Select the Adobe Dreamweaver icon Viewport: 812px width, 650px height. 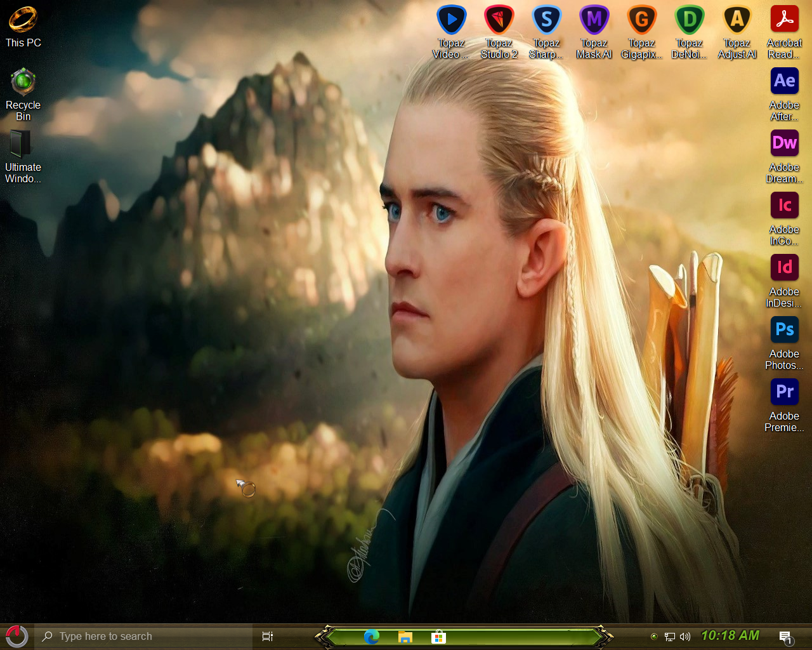coord(784,156)
